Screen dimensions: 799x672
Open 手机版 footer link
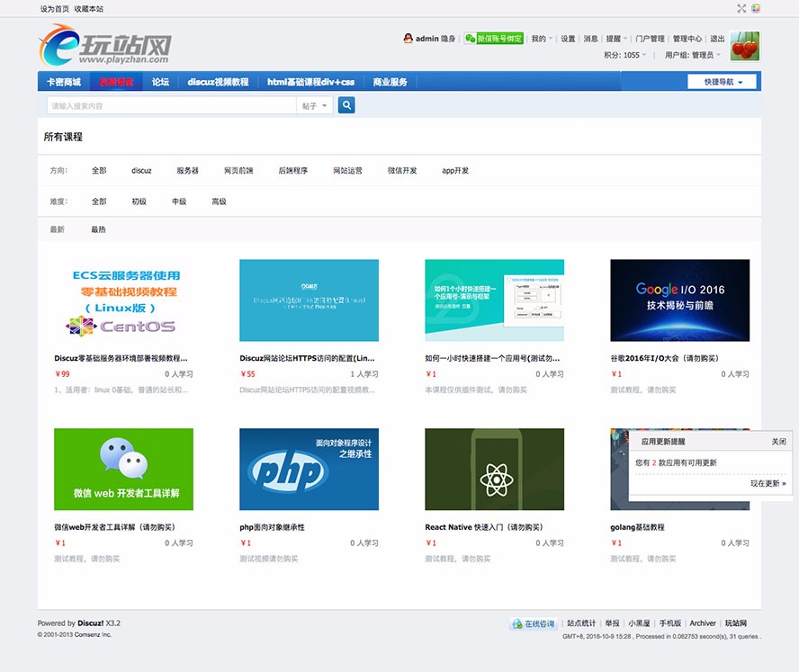670,623
